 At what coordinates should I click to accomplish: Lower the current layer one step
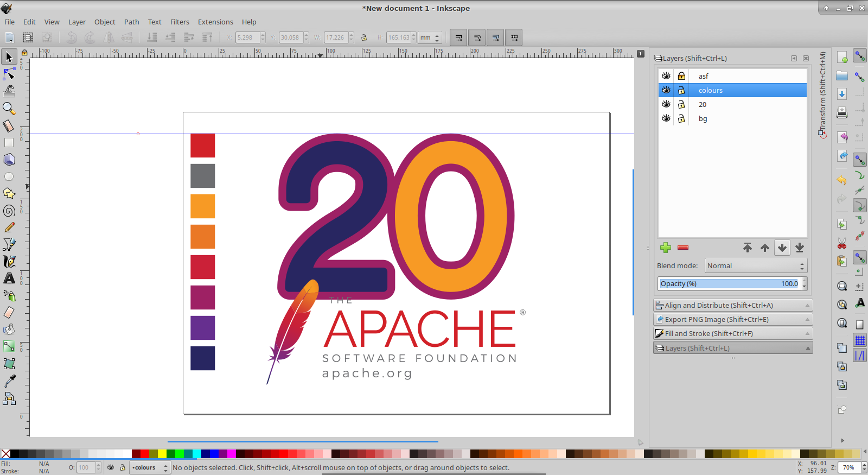pos(782,248)
